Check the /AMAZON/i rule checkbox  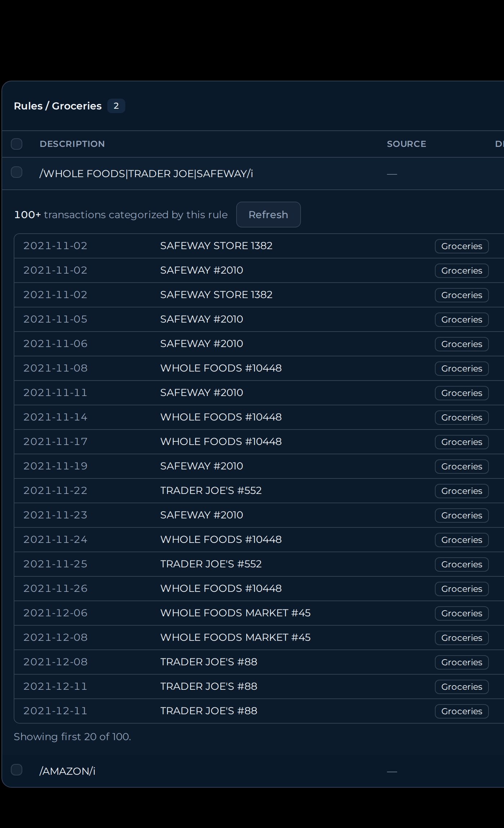click(x=17, y=770)
